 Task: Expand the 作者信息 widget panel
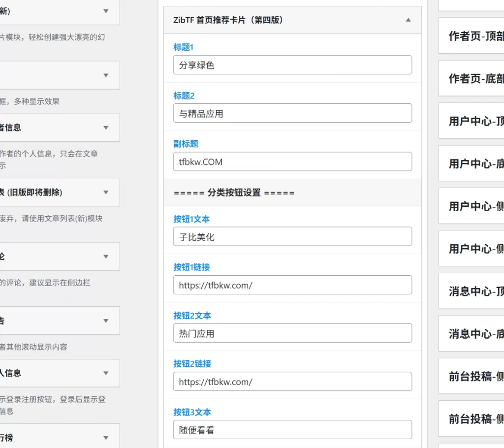point(106,128)
